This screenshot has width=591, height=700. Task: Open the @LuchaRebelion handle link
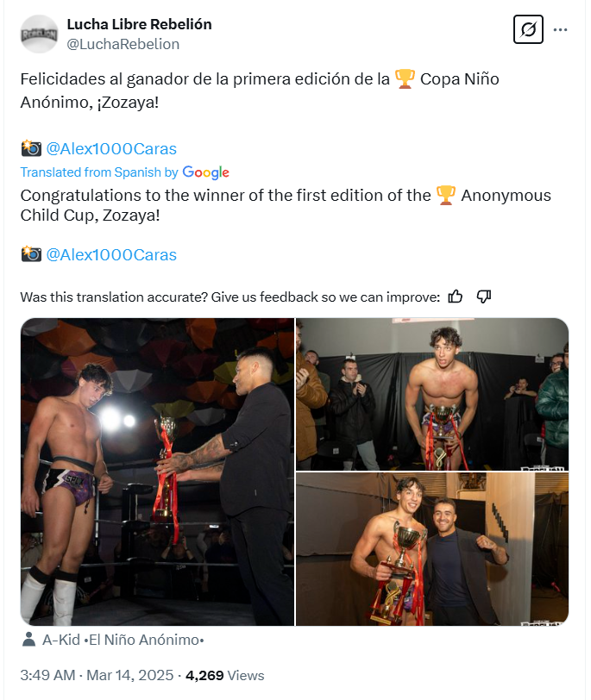click(123, 44)
